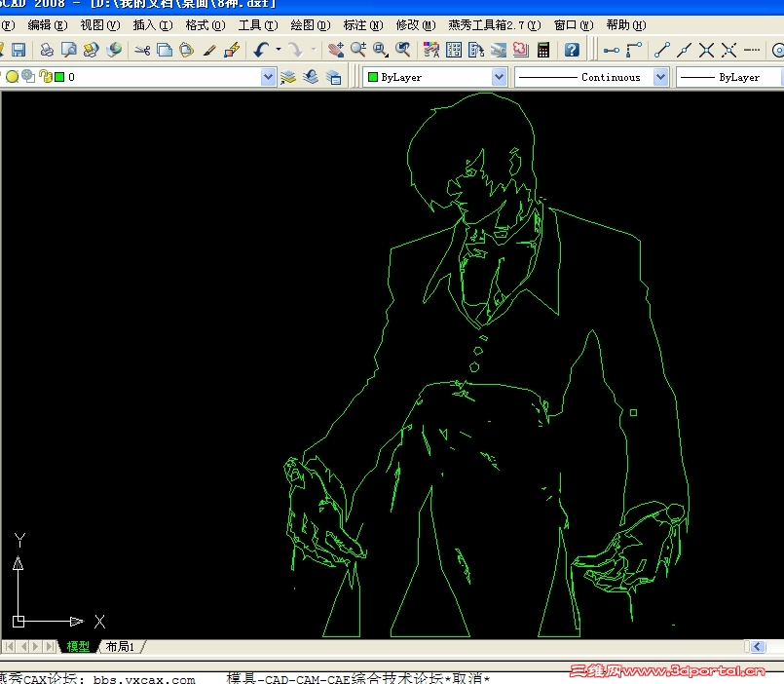Screen dimensions: 784x684
Task: Open Sheet Set Manager icon
Action: [x=499, y=50]
